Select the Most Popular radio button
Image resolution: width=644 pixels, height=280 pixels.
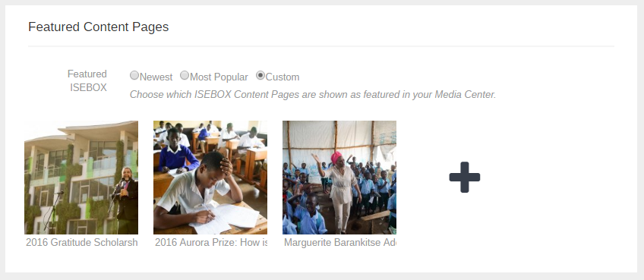(185, 75)
